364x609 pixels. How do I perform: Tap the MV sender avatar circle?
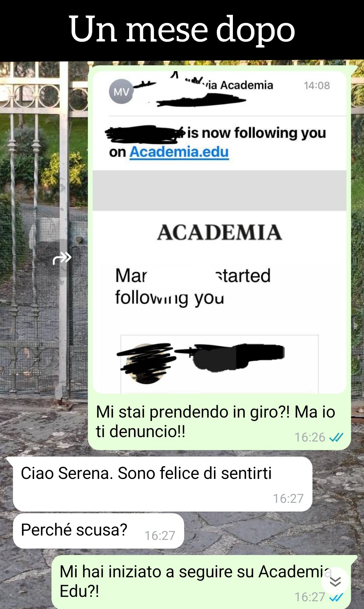(121, 91)
